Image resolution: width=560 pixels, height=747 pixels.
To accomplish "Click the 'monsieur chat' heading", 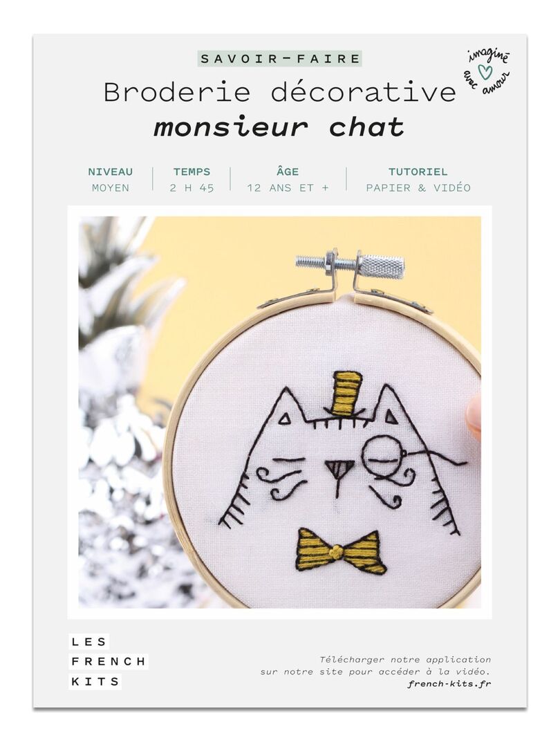I will (279, 127).
